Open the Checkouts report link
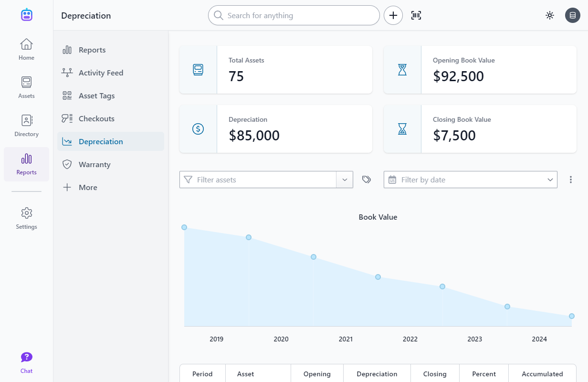This screenshot has height=382, width=588. pos(96,118)
